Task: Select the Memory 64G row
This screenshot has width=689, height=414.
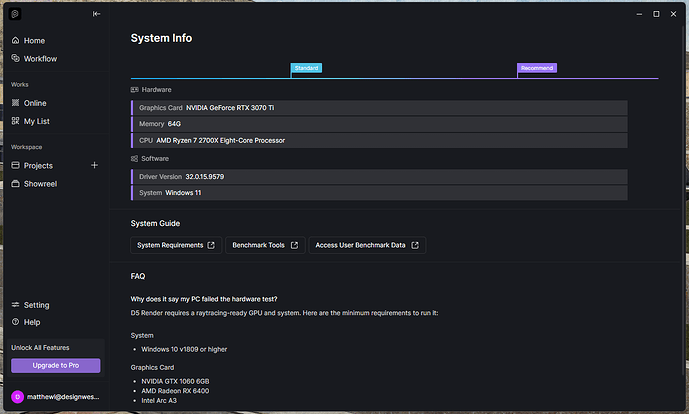Action: (379, 124)
